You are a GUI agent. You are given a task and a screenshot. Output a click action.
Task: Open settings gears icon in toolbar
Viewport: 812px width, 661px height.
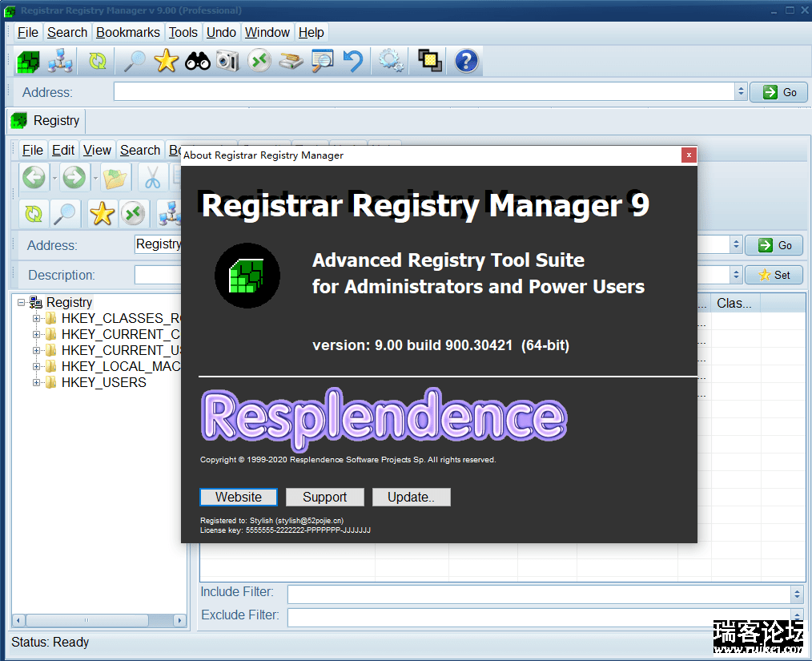tap(391, 62)
